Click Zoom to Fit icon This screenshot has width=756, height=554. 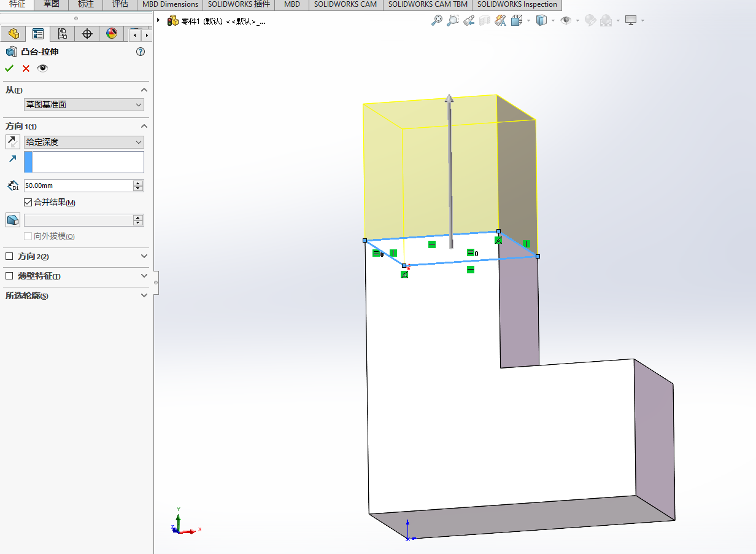[436, 20]
